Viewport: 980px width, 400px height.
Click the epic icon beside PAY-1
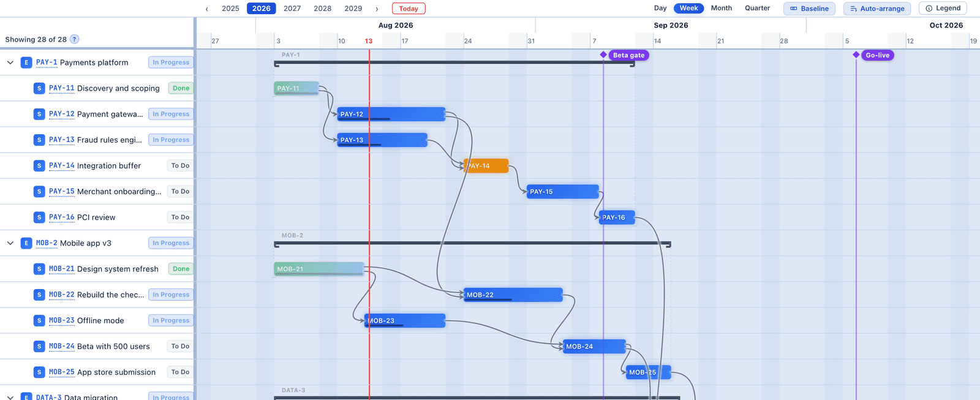26,62
